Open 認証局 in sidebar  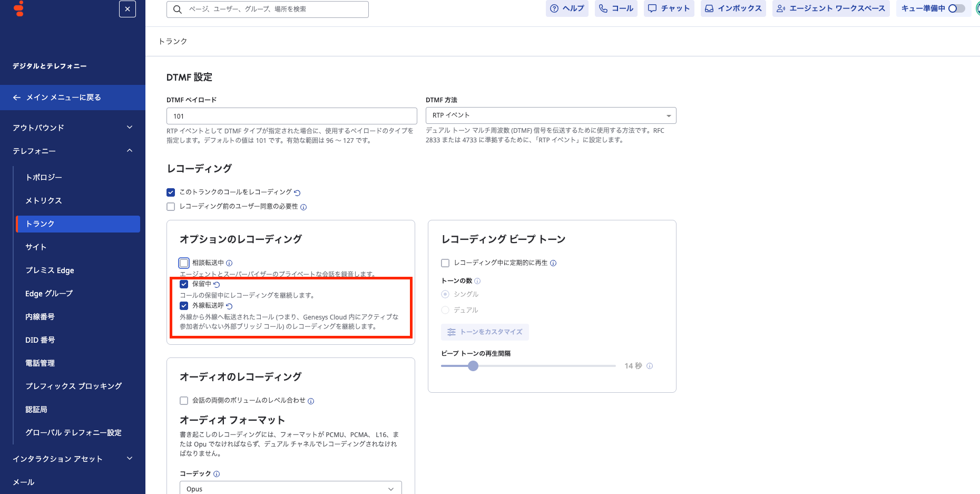36,409
